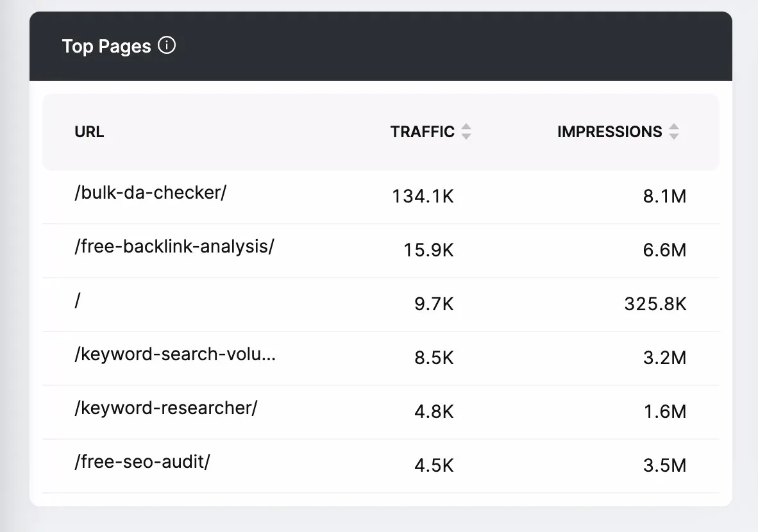
Task: Click the IMPRESSIONS column header
Action: (x=609, y=132)
